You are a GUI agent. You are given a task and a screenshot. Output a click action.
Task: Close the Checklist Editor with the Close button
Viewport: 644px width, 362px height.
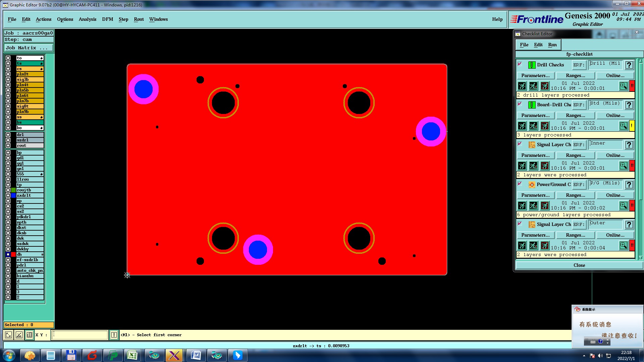(x=579, y=265)
